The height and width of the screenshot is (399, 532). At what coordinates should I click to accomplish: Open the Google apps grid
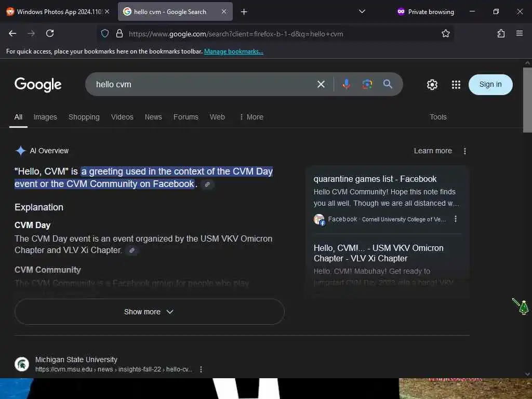click(456, 85)
